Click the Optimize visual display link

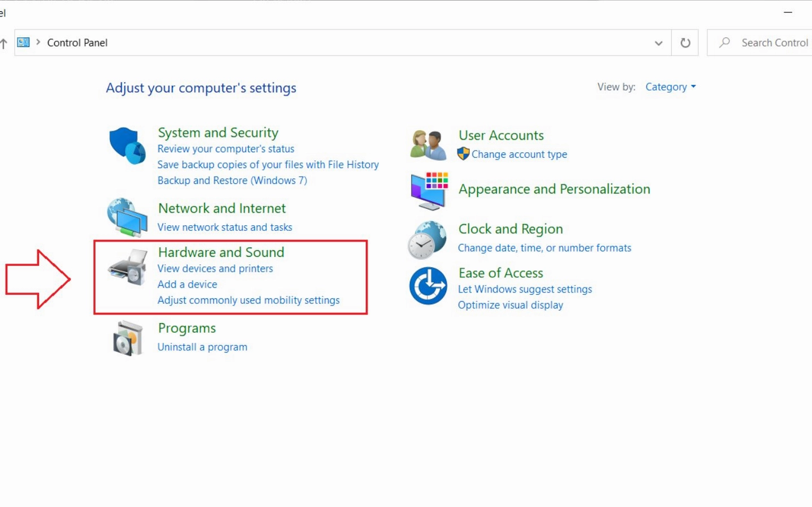tap(510, 305)
